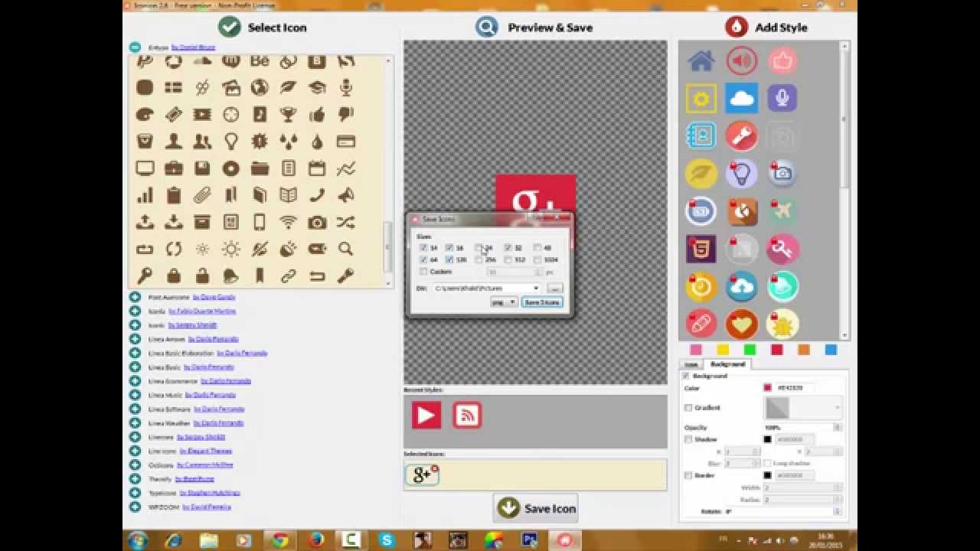Expand the WPZOOM icon set

coord(135,507)
